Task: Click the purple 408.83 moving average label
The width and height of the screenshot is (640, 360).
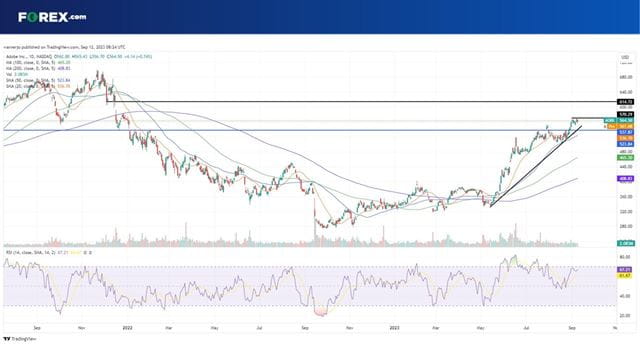Action: [625, 178]
